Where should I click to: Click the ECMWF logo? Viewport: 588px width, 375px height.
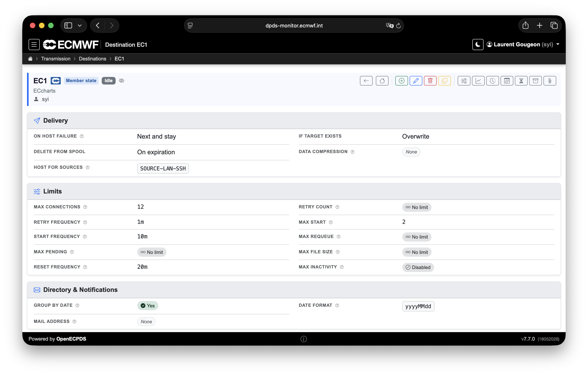point(71,45)
